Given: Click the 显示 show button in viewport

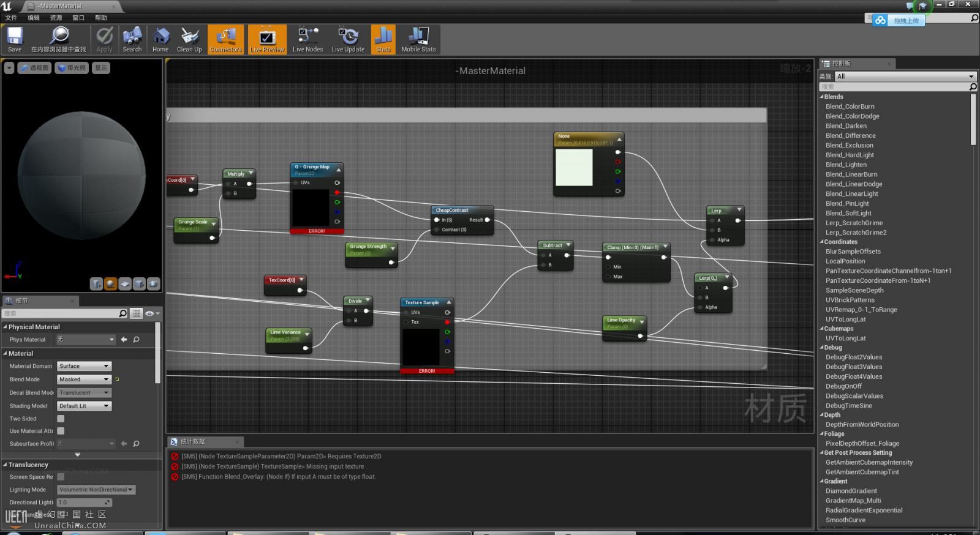Looking at the screenshot, I should tap(101, 68).
